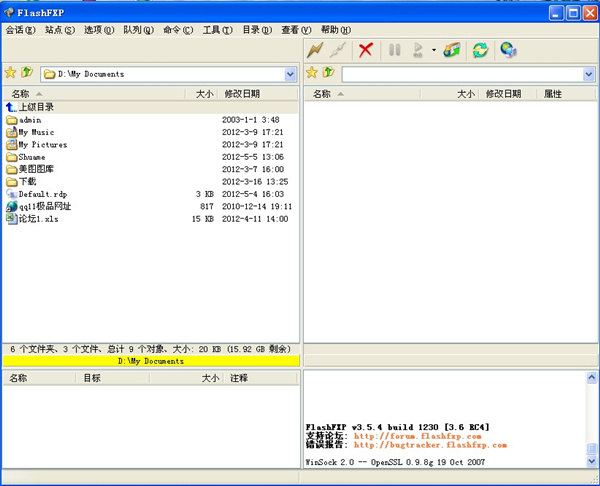Image resolution: width=600 pixels, height=486 pixels.
Task: Sort local files by 修改日期 column
Action: point(242,94)
